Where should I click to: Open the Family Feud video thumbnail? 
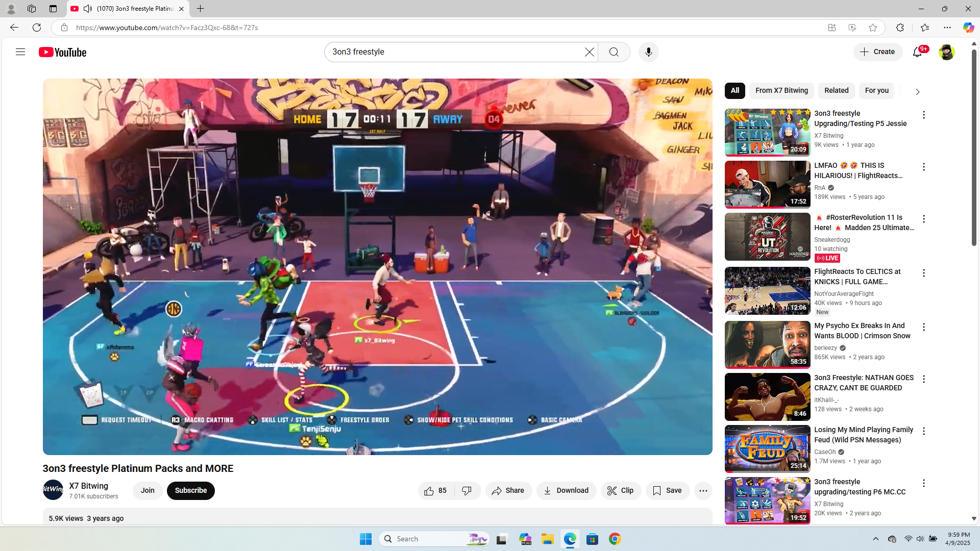pos(768,449)
